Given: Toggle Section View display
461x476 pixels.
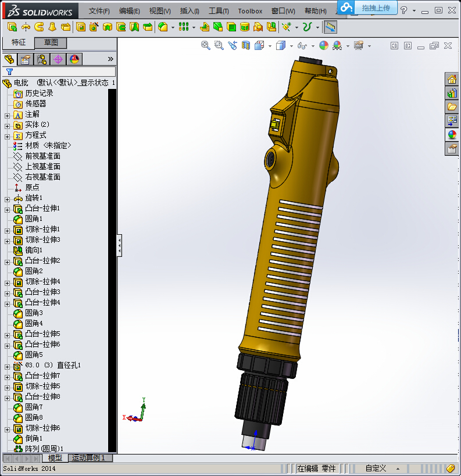Looking at the screenshot, I should point(246,45).
